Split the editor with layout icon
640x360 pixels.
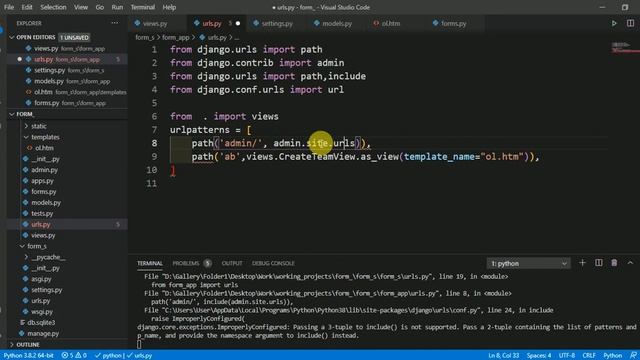pos(630,23)
